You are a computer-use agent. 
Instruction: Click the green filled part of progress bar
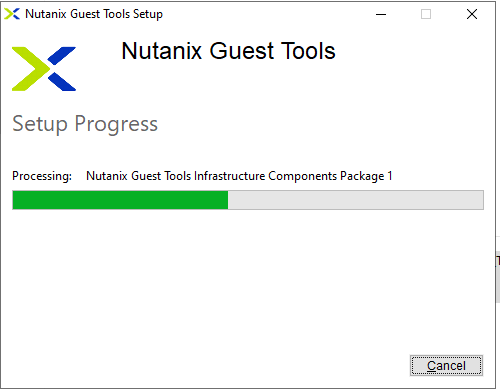click(120, 200)
